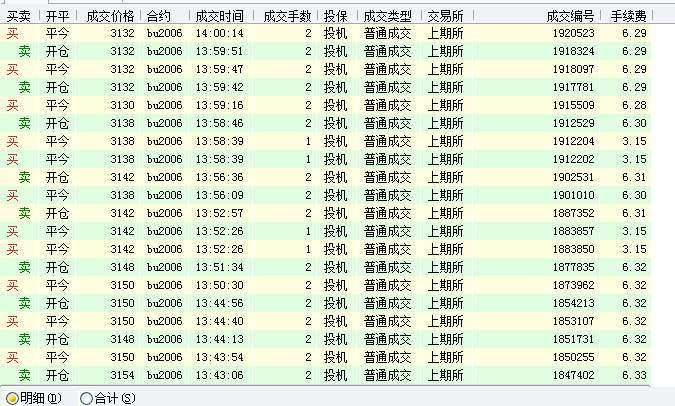Click trade time 13:58:46
675x406 pixels.
click(x=220, y=123)
